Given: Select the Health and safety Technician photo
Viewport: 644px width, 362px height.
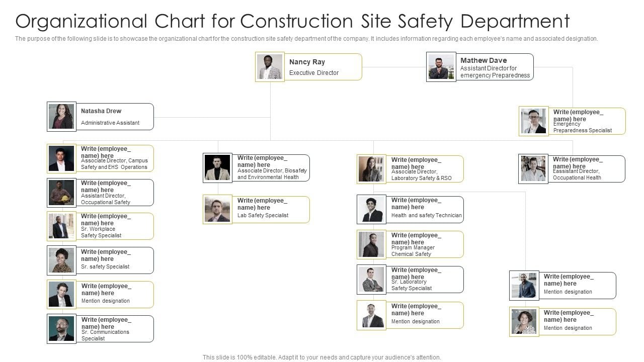Looking at the screenshot, I should (x=371, y=209).
